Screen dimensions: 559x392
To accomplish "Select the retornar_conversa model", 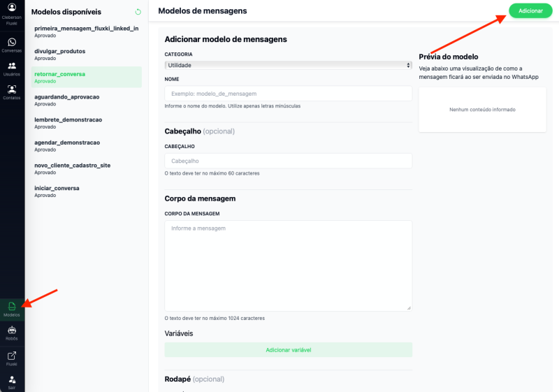I will [x=60, y=74].
